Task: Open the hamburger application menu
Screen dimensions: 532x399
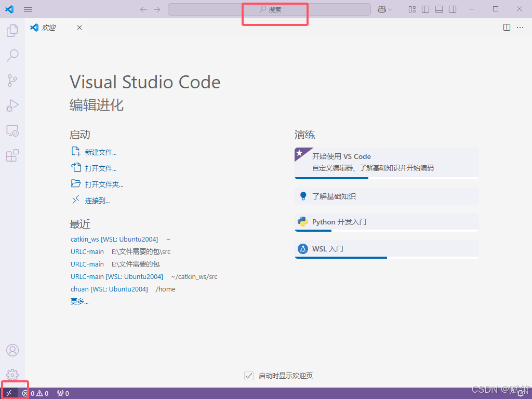Action: (x=28, y=9)
